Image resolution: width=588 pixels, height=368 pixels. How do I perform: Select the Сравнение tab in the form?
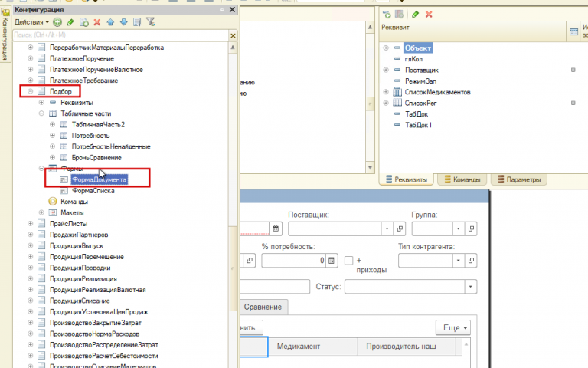[x=263, y=307]
